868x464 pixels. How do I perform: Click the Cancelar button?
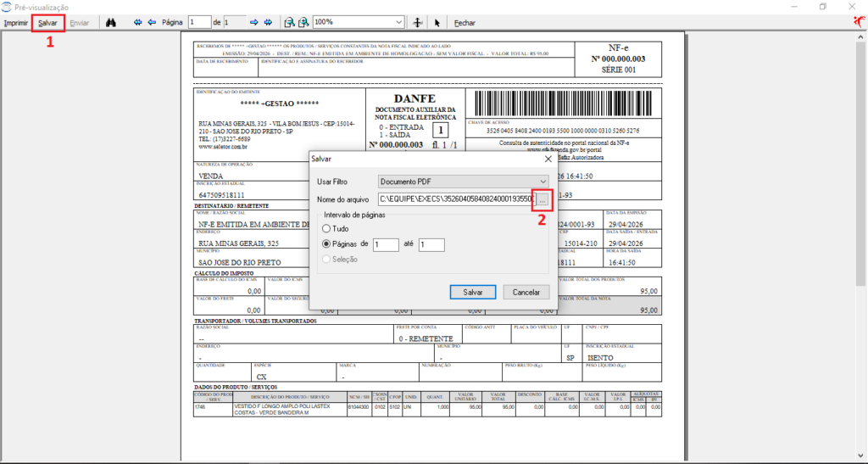[x=526, y=293]
